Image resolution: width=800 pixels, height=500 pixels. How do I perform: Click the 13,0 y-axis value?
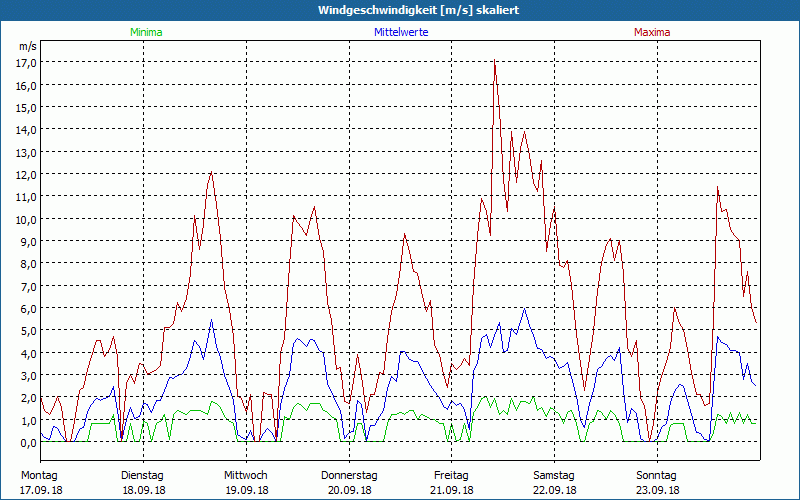click(x=26, y=152)
